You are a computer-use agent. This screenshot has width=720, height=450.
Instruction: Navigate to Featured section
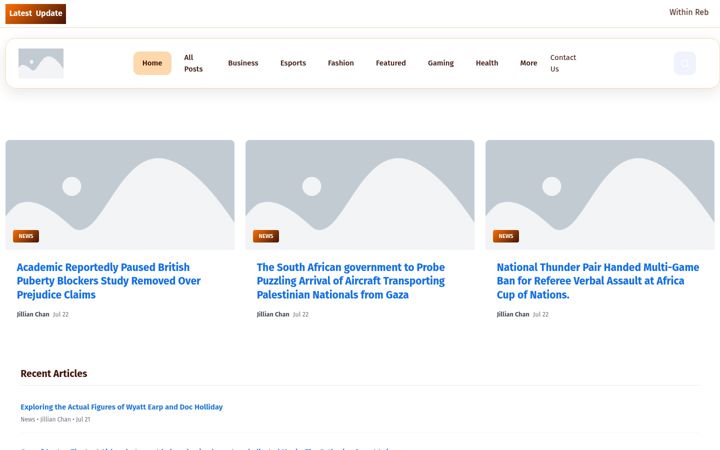coord(391,63)
